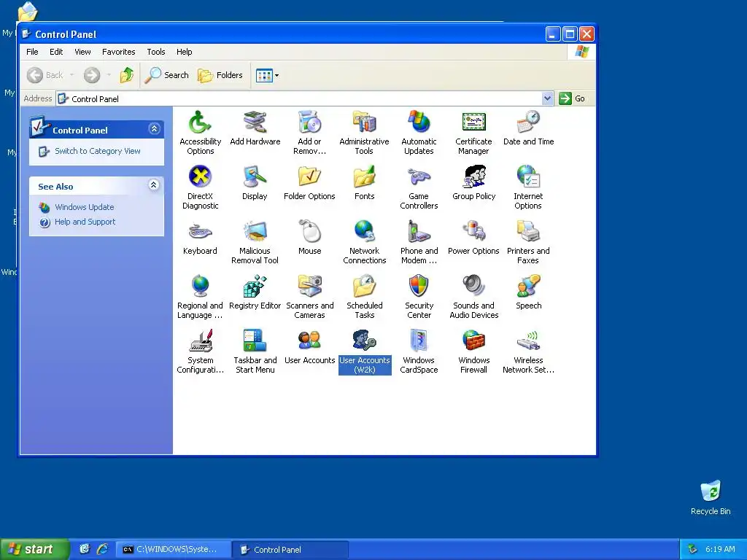Select Game Controllers icon

(419, 177)
